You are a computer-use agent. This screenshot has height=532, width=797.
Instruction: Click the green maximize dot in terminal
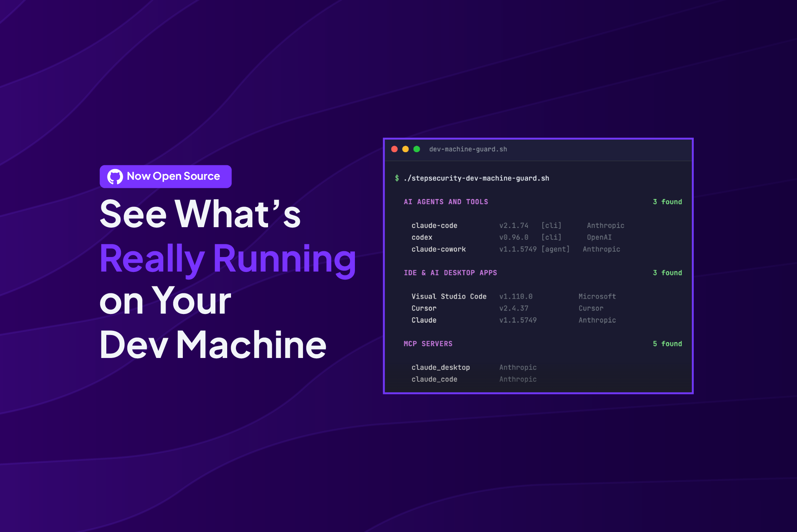pyautogui.click(x=416, y=149)
